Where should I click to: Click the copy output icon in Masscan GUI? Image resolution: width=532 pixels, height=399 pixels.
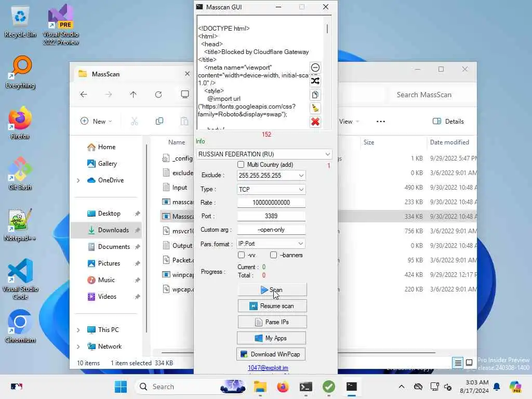315,95
